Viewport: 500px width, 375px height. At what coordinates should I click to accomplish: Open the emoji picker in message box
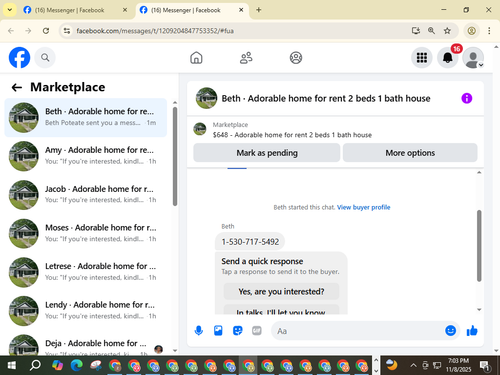pyautogui.click(x=450, y=331)
